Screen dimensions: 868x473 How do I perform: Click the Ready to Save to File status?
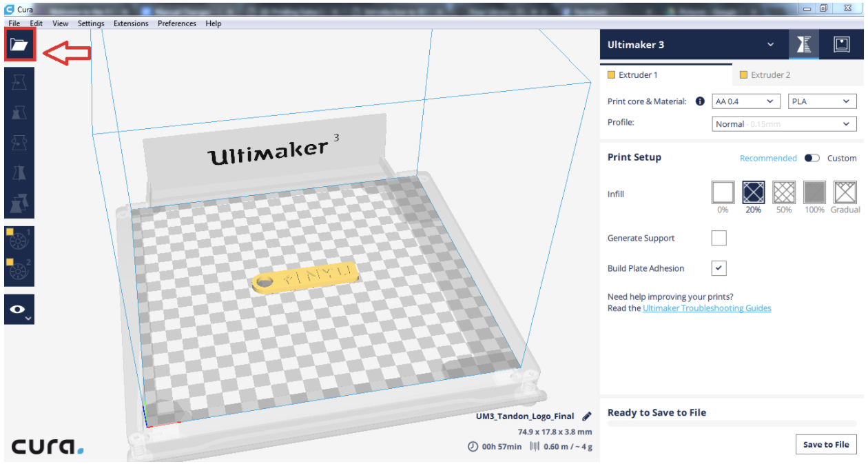[x=657, y=412]
